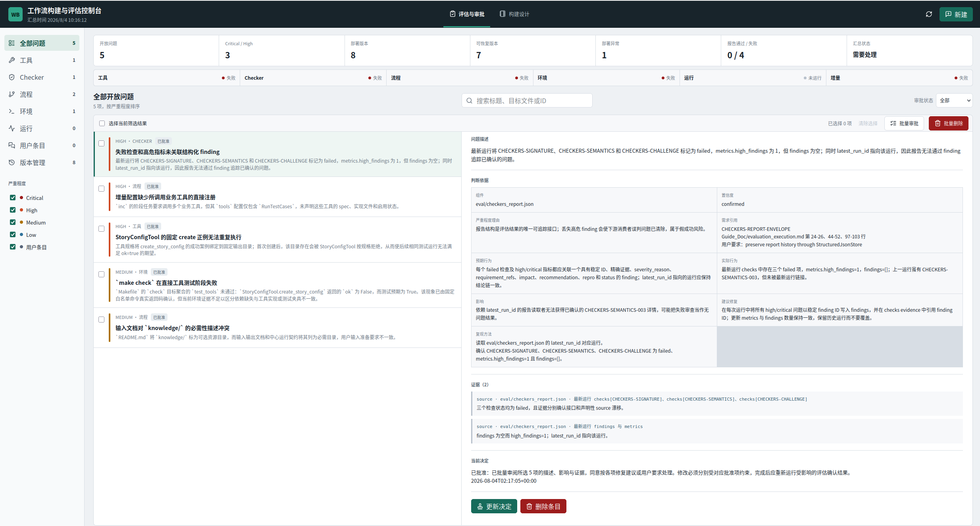Open the knowledge/ 必需性描述冲突 issue
Image resolution: width=980 pixels, height=526 pixels.
pos(277,328)
